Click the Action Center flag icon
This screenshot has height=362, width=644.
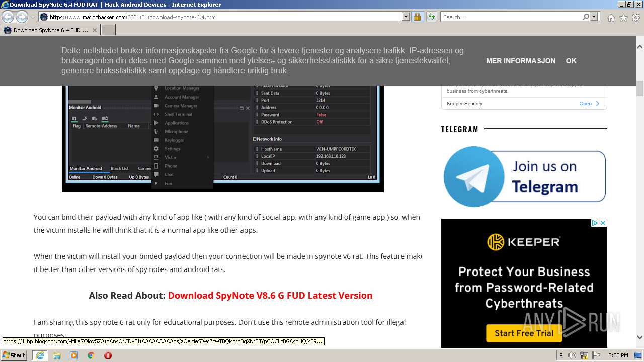pyautogui.click(x=596, y=355)
